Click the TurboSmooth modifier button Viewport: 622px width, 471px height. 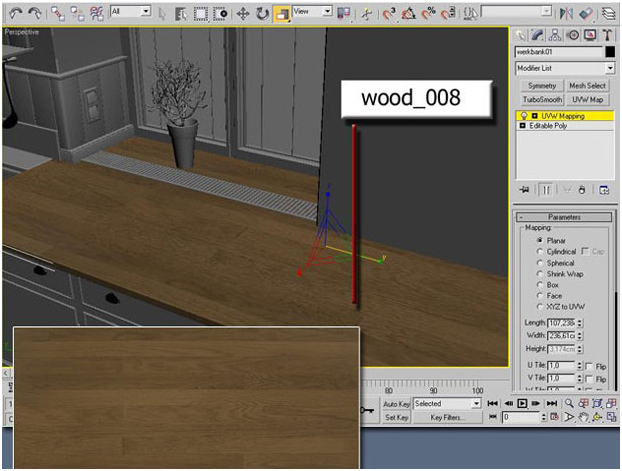(x=542, y=100)
